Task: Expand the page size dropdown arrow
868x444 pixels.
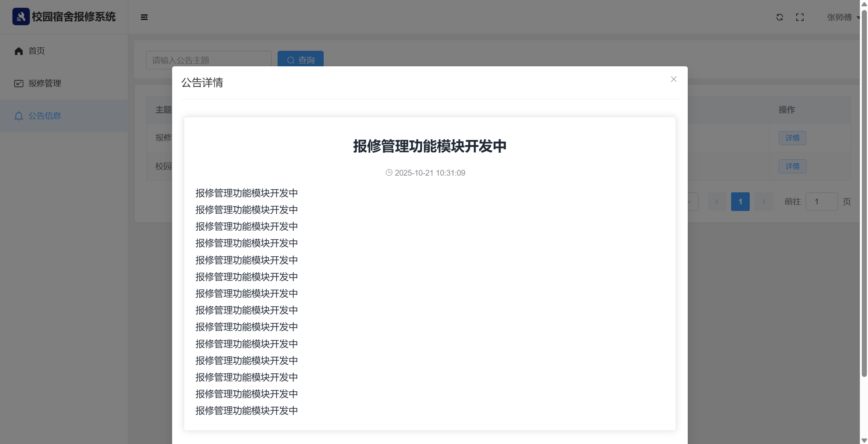Action: 690,202
